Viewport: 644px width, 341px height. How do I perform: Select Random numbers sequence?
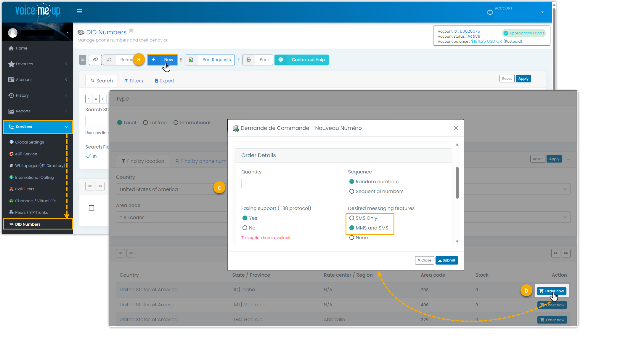click(352, 181)
